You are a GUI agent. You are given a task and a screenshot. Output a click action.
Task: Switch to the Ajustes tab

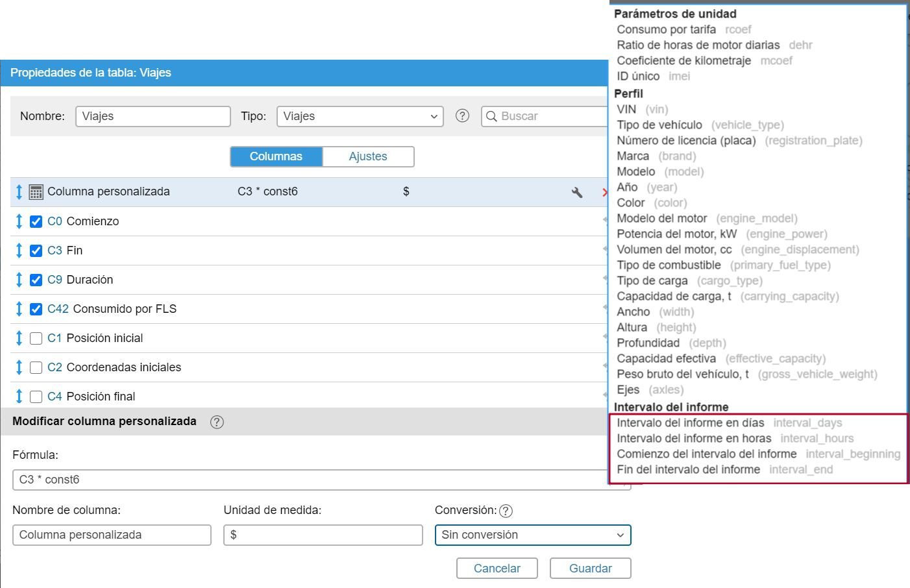tap(367, 156)
